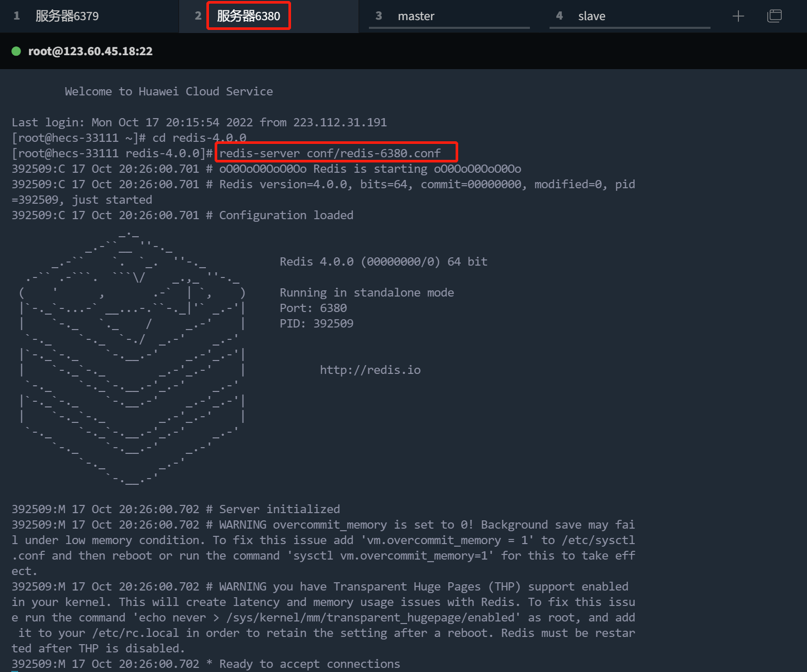Click the 'Last login' information line

(199, 122)
